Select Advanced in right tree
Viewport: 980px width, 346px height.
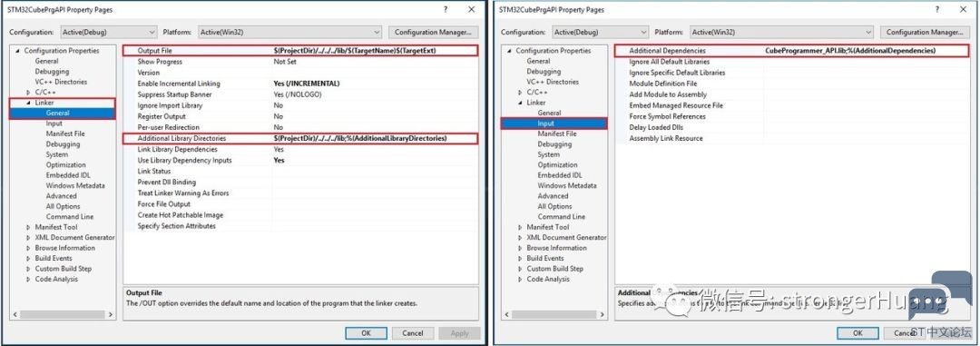[x=554, y=196]
